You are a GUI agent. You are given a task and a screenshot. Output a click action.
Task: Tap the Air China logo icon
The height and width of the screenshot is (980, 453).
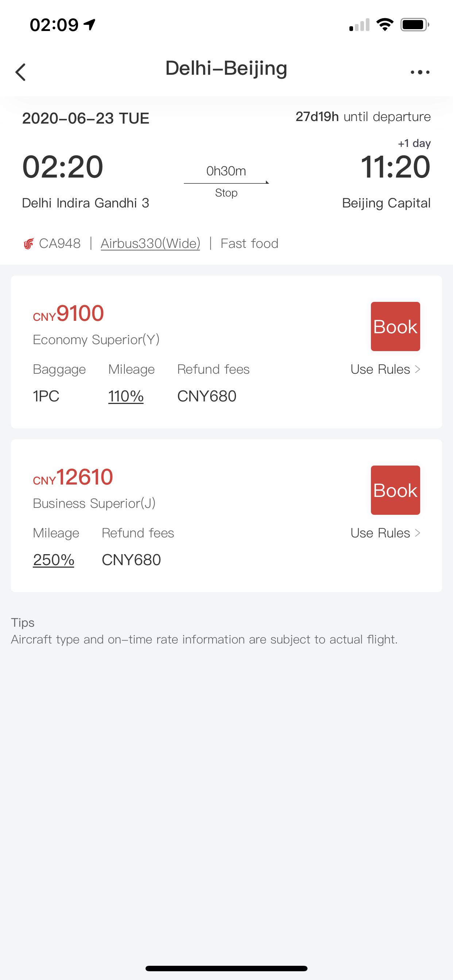[x=28, y=244]
